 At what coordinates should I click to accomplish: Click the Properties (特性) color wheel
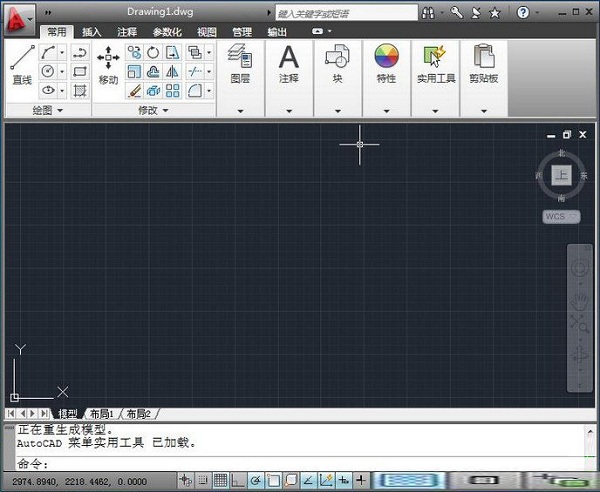click(x=386, y=56)
